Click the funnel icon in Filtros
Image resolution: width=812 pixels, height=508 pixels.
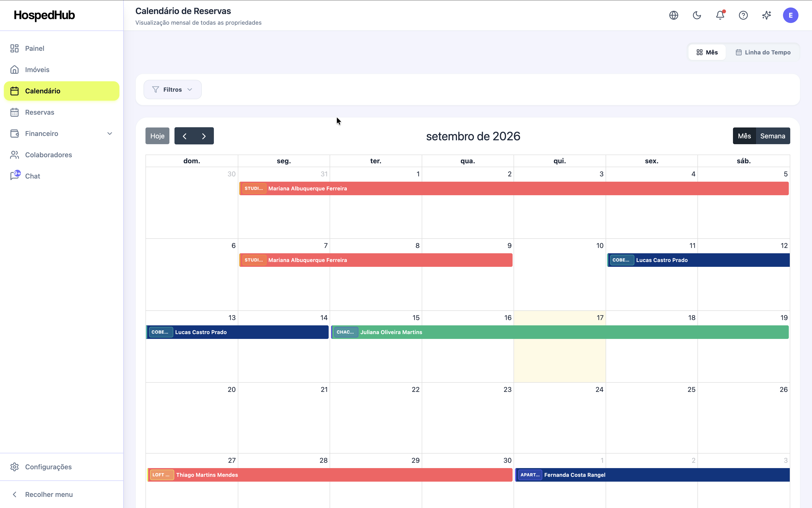click(x=155, y=89)
